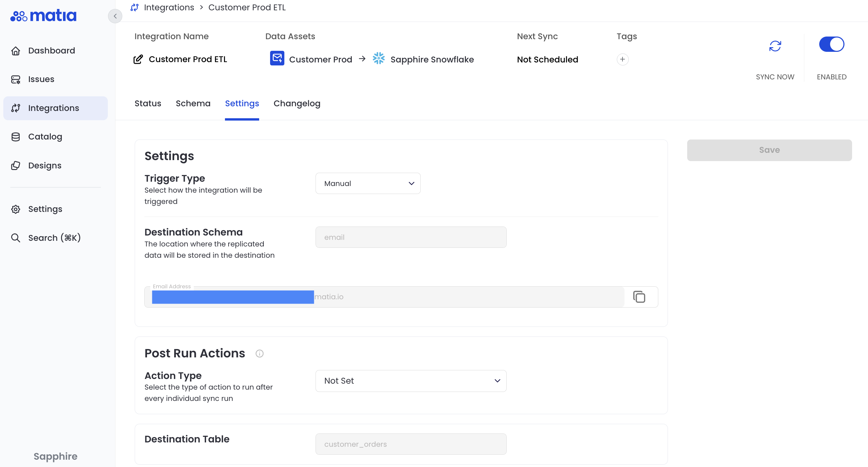The width and height of the screenshot is (868, 467).
Task: Open Search from the sidebar
Action: 54,238
